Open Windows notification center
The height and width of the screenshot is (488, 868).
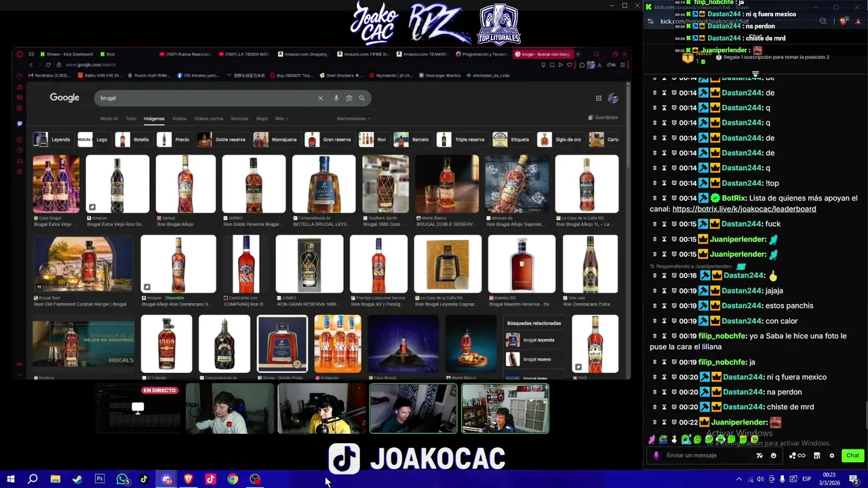(x=854, y=479)
